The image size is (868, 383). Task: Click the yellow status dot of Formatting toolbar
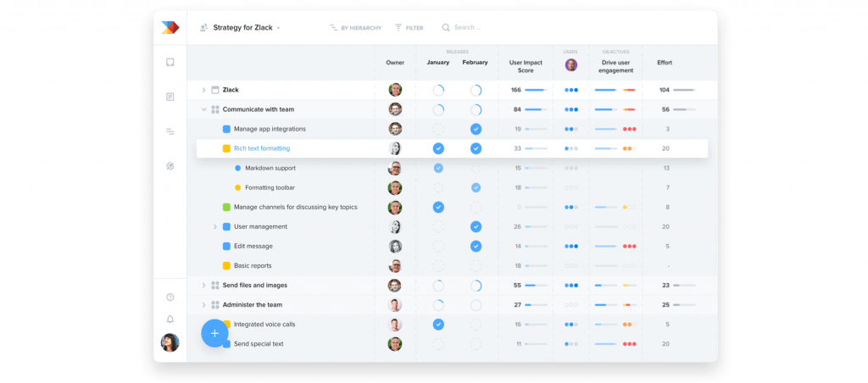237,187
